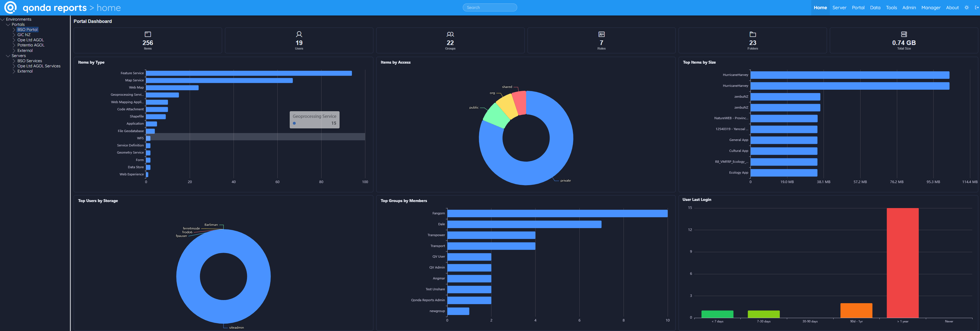Click the Users card person icon
The width and height of the screenshot is (980, 331).
pos(299,34)
